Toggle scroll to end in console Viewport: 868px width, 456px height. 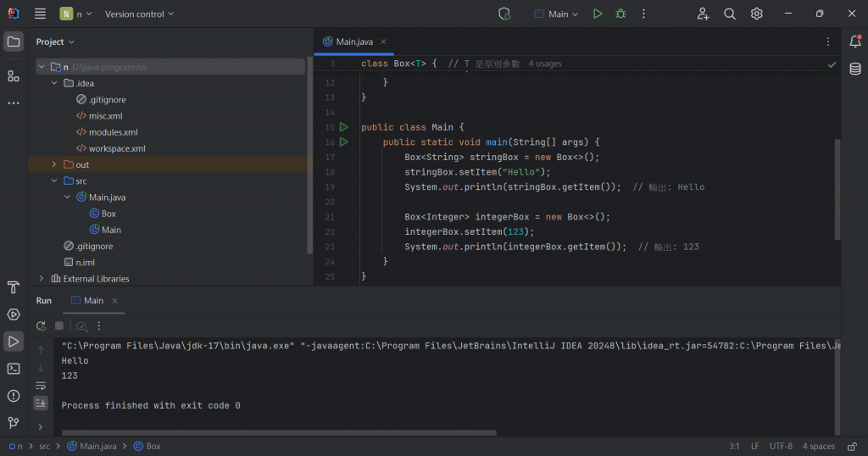(x=41, y=403)
